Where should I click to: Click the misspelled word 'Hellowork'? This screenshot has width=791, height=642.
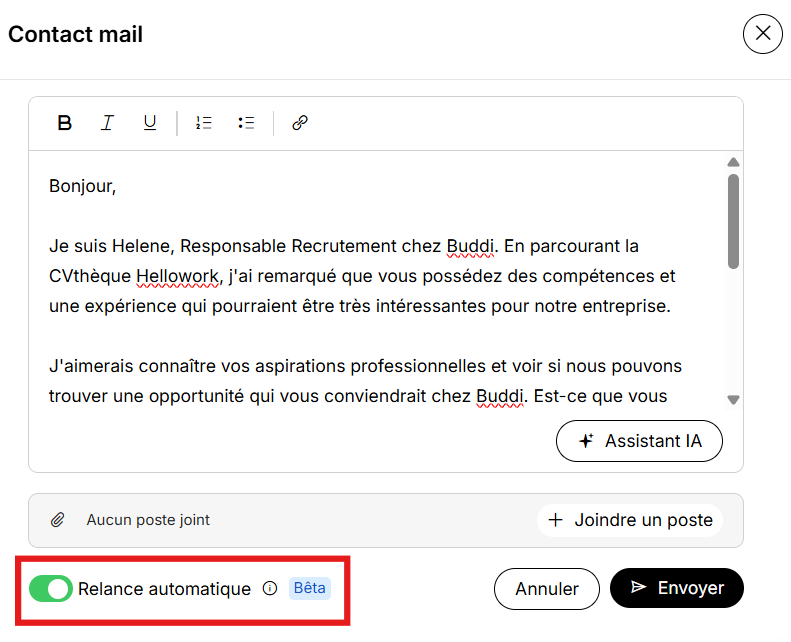coord(178,276)
